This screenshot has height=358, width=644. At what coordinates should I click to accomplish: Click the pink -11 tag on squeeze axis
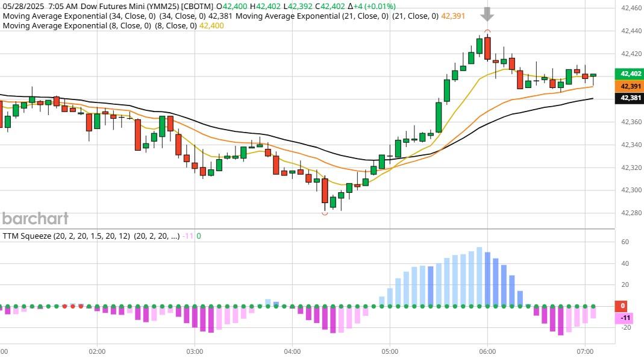pos(627,318)
